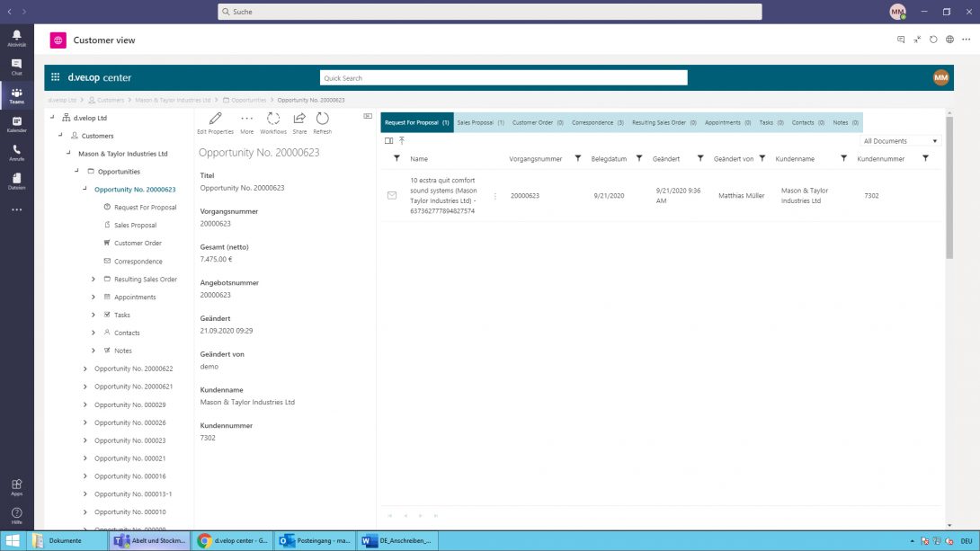The height and width of the screenshot is (551, 980).
Task: Open Anrufe calls in sidebar
Action: (17, 153)
